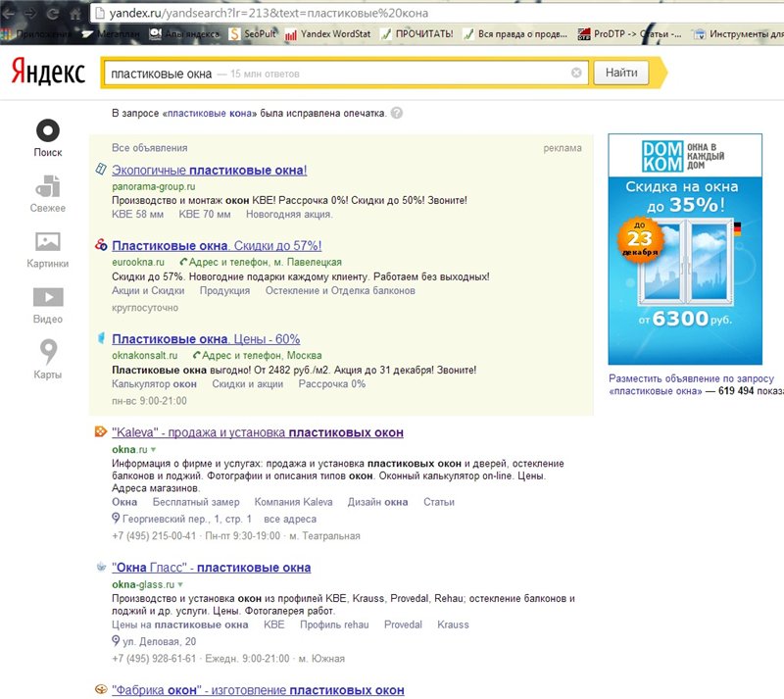Open the Окна Гласс result title
784x699 pixels.
212,568
